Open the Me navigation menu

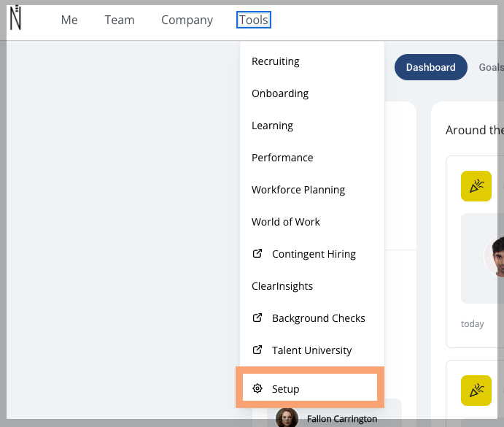69,20
